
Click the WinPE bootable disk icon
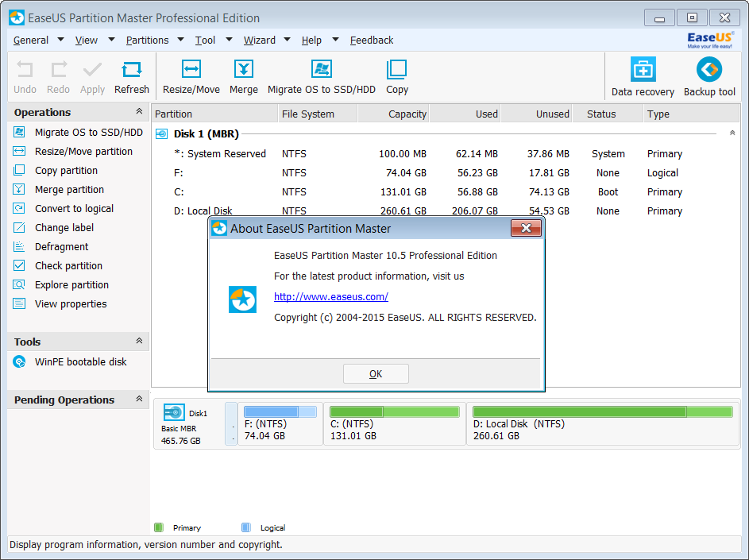coord(19,361)
